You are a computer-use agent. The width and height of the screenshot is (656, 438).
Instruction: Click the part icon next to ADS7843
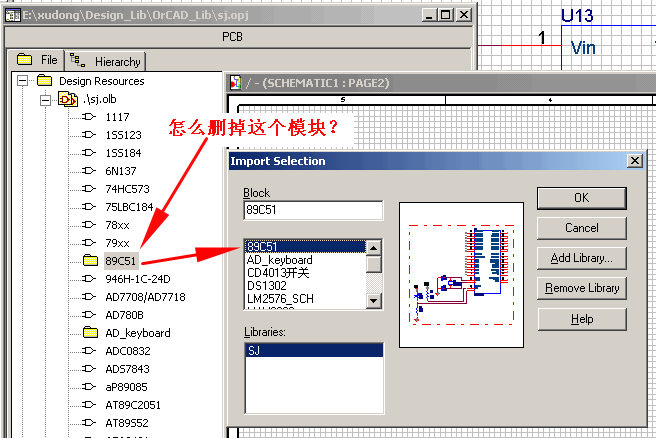pos(89,369)
